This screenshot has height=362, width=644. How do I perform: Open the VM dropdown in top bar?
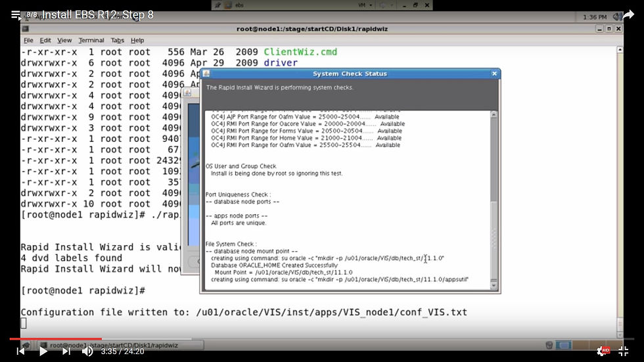pyautogui.click(x=365, y=5)
